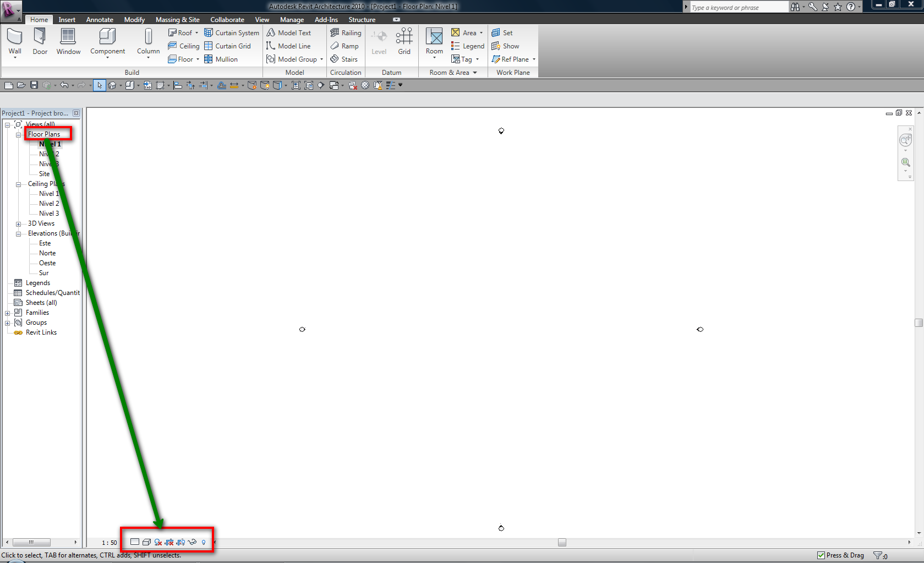Toggle the Modify arrow selection tool
Screen dimensions: 924x563
(100, 85)
